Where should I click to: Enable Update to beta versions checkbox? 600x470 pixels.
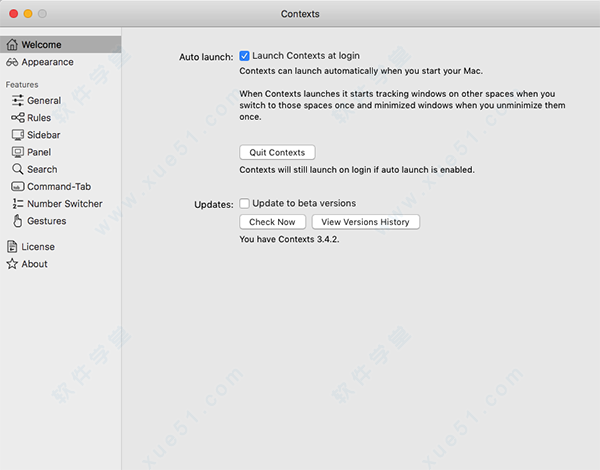tap(245, 203)
